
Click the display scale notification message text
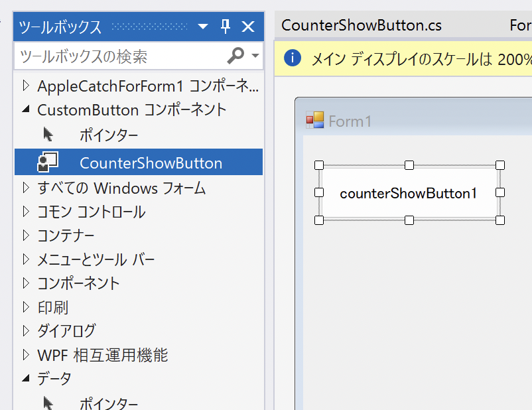point(421,59)
